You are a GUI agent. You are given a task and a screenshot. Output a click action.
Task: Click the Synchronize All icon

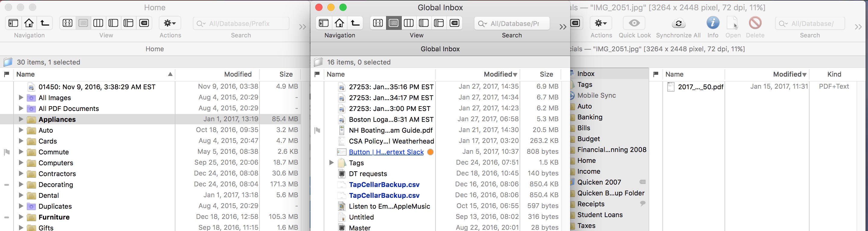point(678,23)
